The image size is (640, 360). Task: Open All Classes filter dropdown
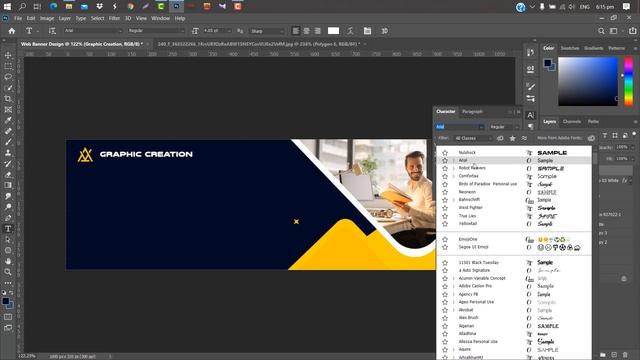click(473, 138)
